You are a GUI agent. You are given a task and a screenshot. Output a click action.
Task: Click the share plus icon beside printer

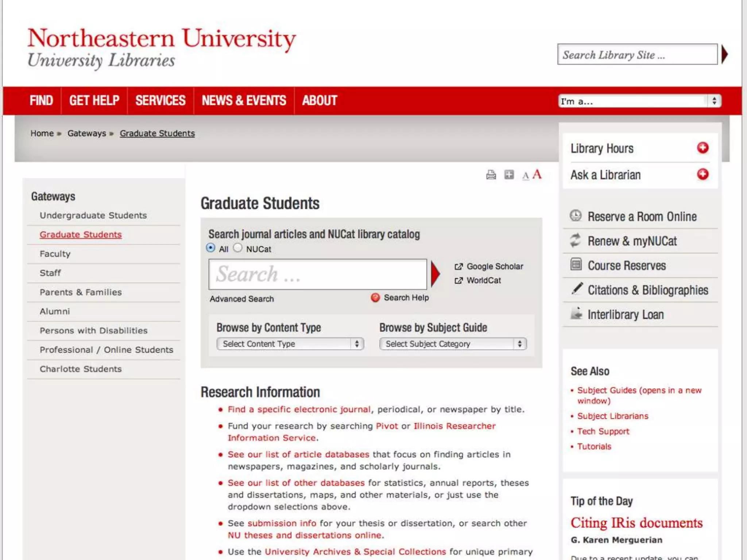[x=509, y=175]
